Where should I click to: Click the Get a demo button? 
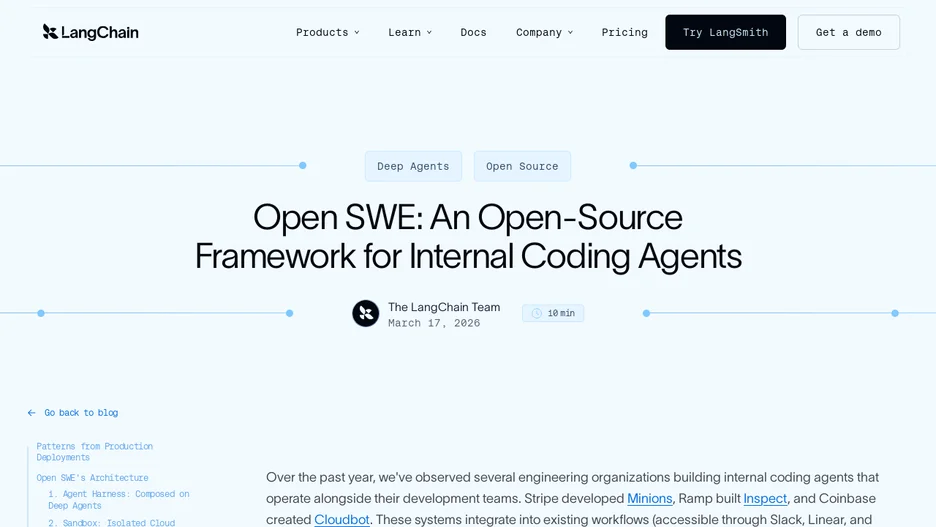pyautogui.click(x=848, y=32)
